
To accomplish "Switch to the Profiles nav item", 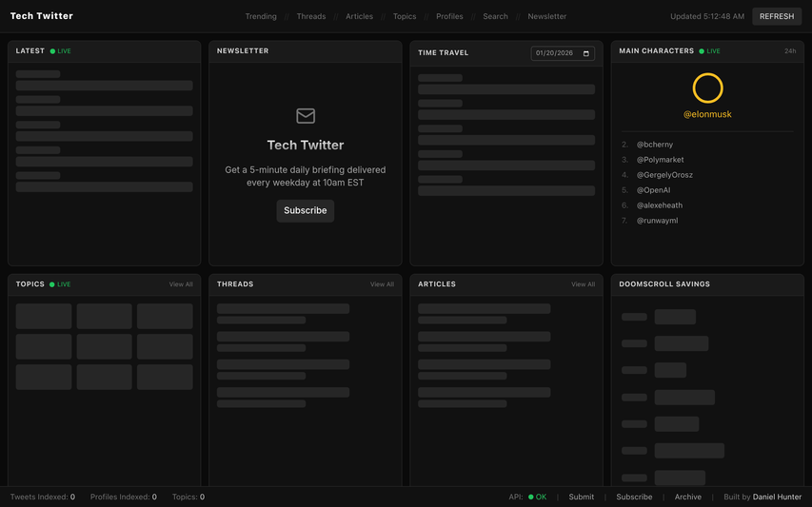I will pos(449,16).
